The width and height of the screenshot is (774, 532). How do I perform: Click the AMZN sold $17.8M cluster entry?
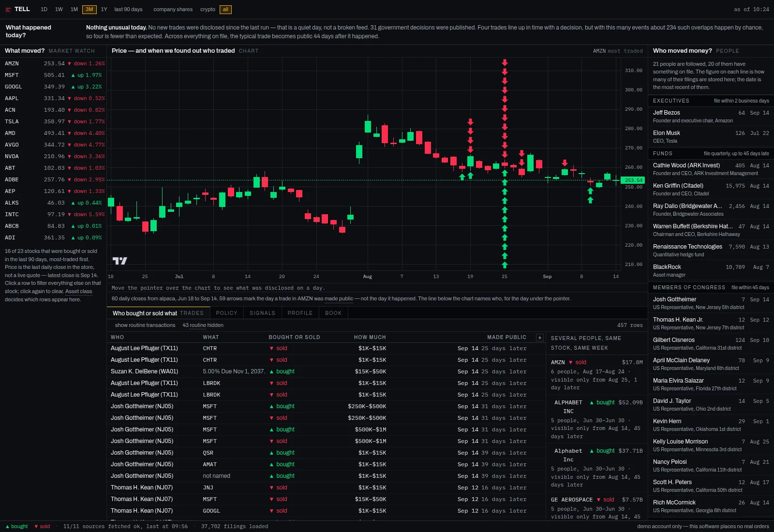596,375
